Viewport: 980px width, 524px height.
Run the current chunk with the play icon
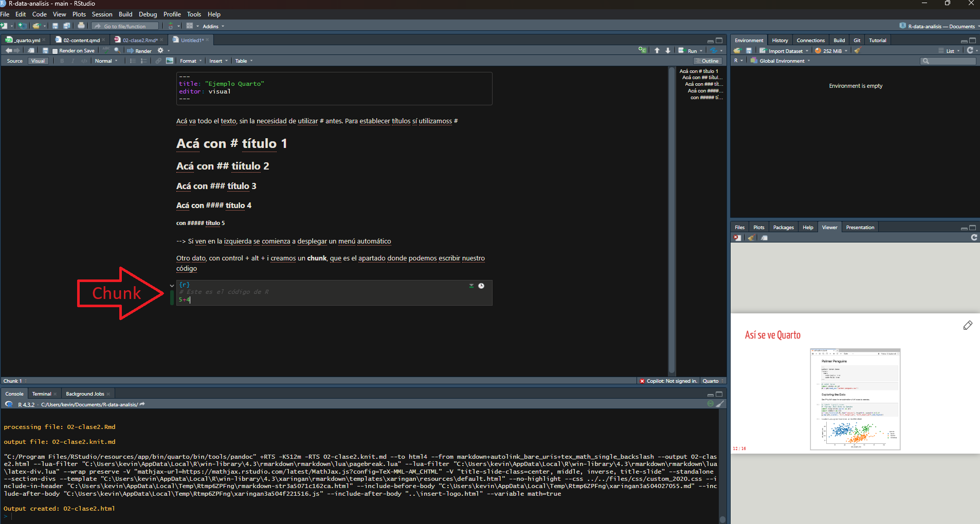click(x=481, y=286)
